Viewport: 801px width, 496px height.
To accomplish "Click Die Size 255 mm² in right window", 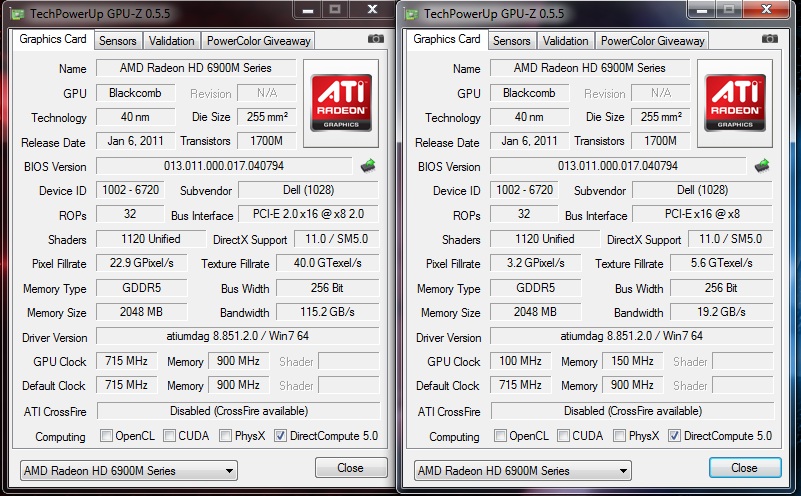I will click(661, 117).
